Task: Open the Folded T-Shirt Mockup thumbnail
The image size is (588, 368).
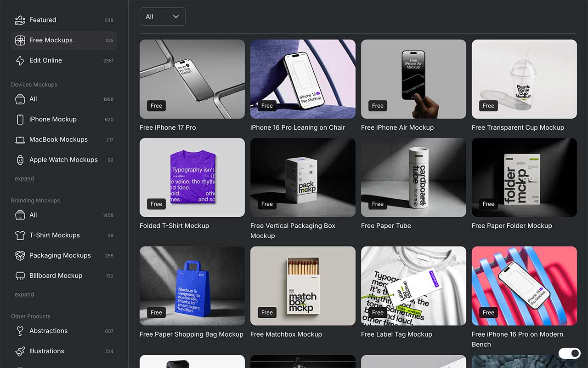Action: [x=192, y=177]
